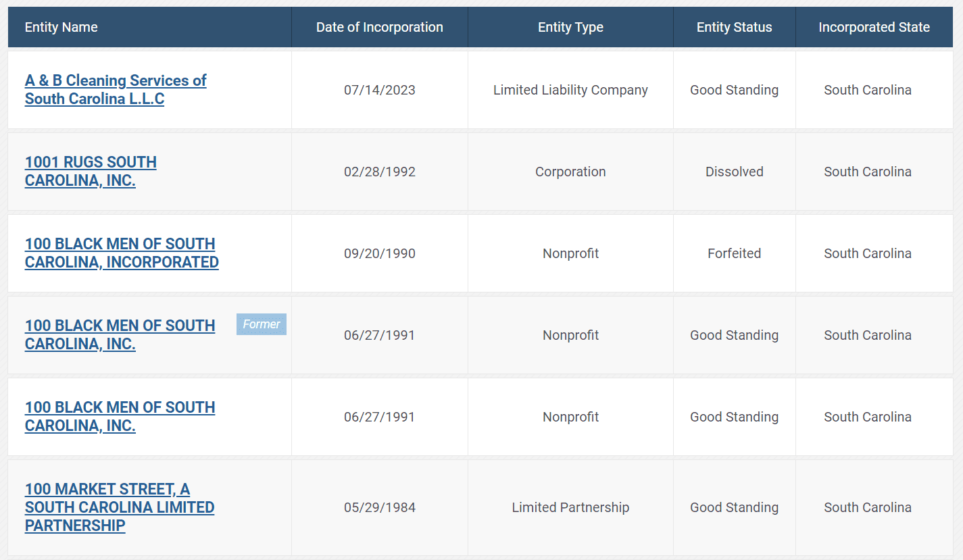Image resolution: width=963 pixels, height=560 pixels.
Task: Click the 09/20/1990 date cell
Action: (x=379, y=253)
